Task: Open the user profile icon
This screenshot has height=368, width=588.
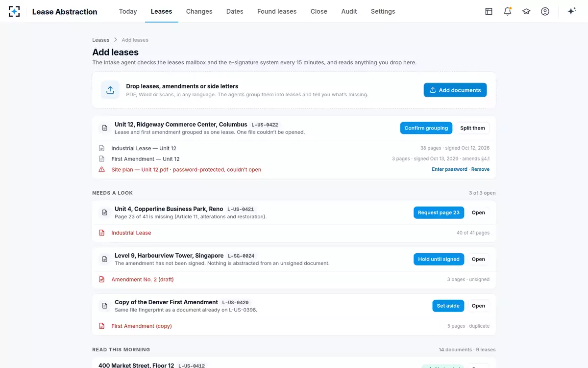Action: tap(545, 11)
